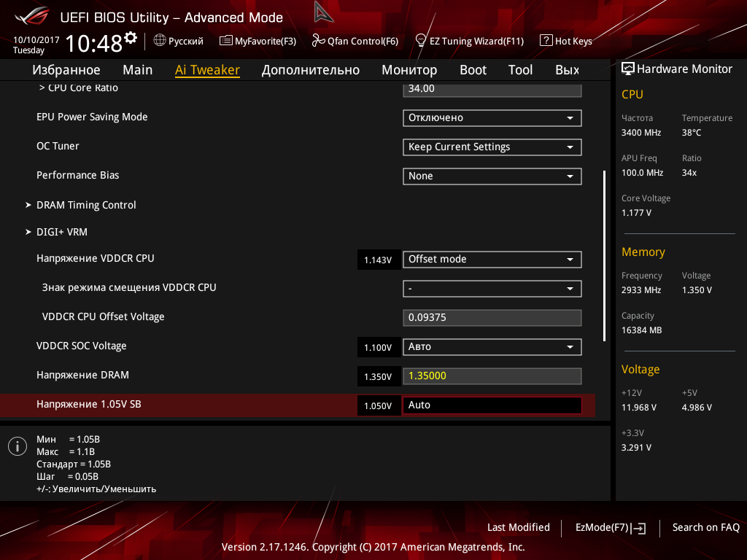
Task: Open the Выход tab
Action: coord(568,70)
